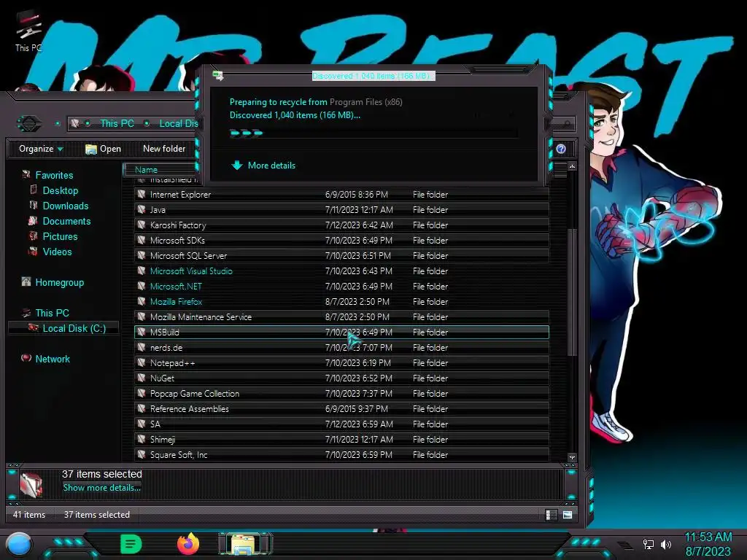Viewport: 747px width, 560px height.
Task: Click the Network icon in navigation pane
Action: click(26, 358)
